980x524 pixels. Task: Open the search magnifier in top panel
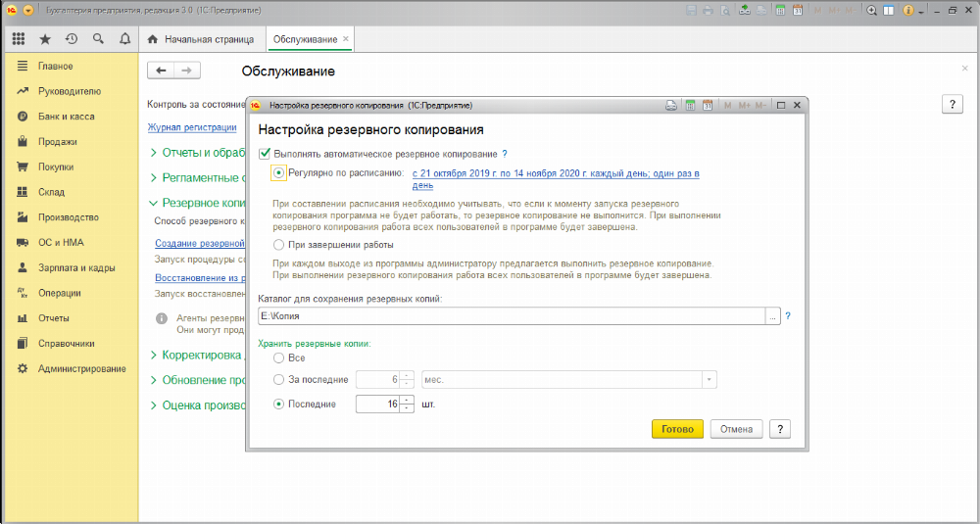[x=97, y=39]
